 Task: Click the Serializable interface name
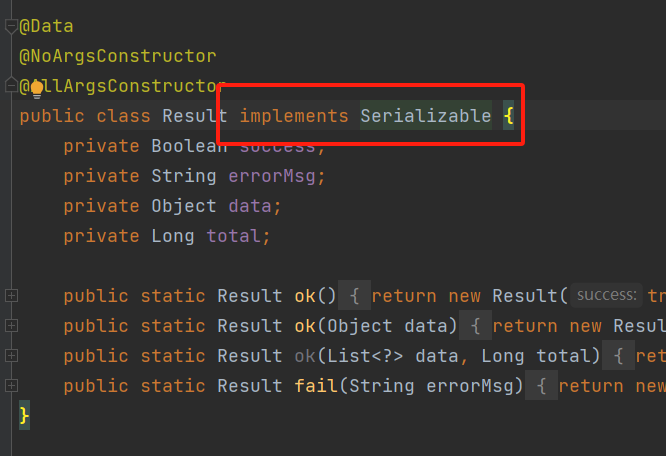pos(425,116)
